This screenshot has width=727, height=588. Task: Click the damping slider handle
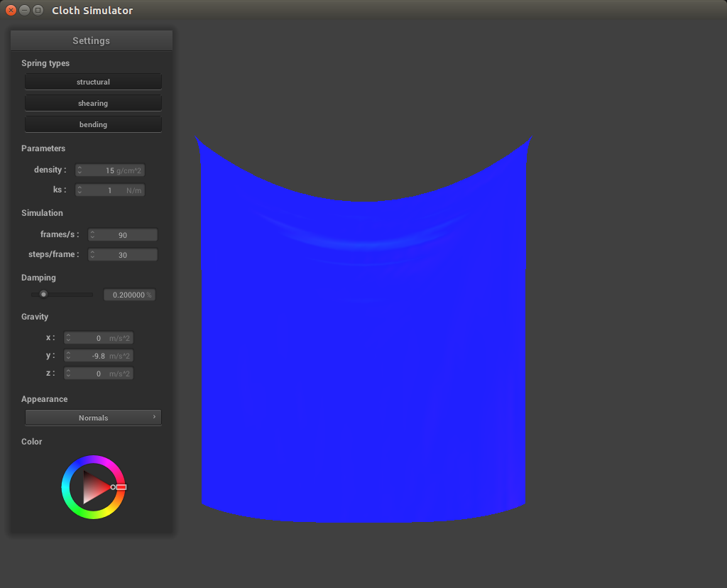tap(43, 294)
